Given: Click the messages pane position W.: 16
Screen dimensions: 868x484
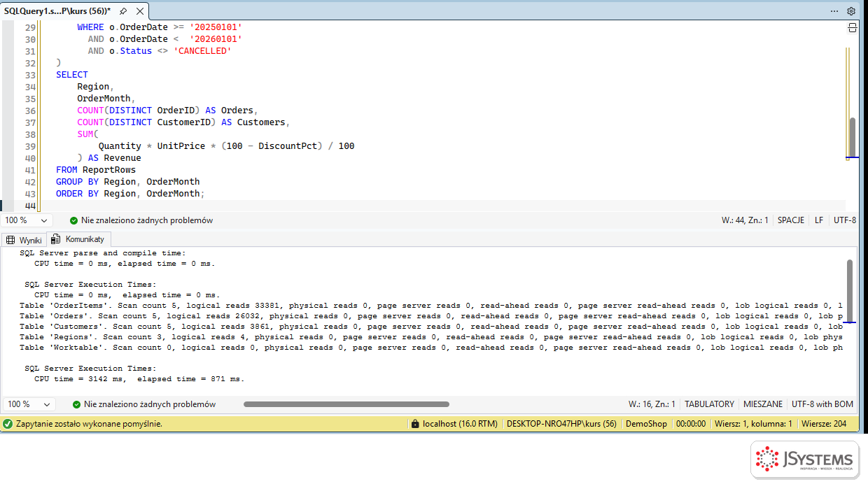Looking at the screenshot, I should pos(652,404).
